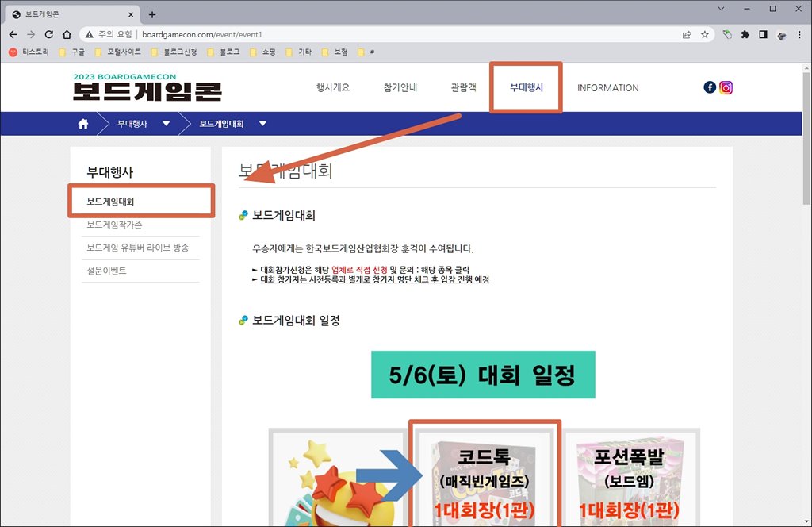
Task: Open the 포털사이트 bookmark folder
Action: point(117,52)
